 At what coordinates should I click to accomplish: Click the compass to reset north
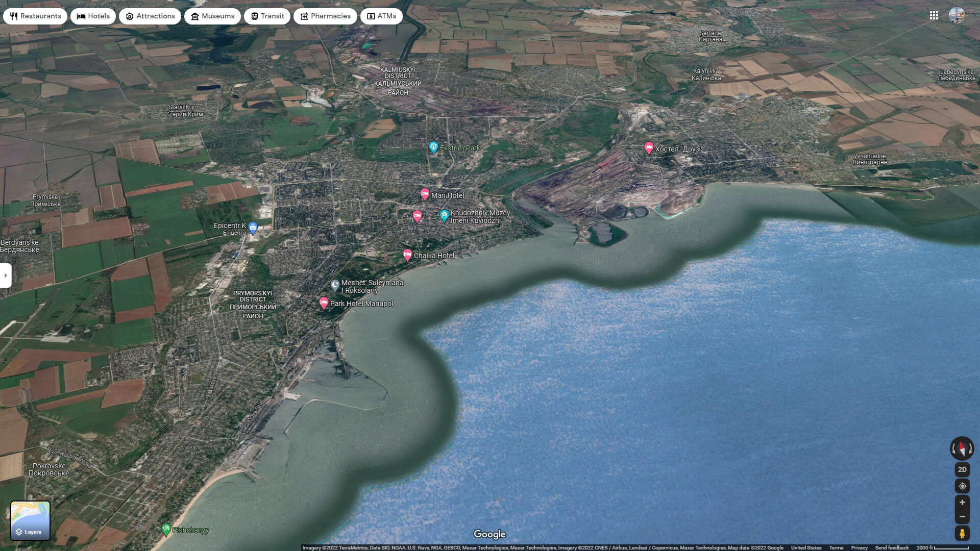[x=962, y=448]
